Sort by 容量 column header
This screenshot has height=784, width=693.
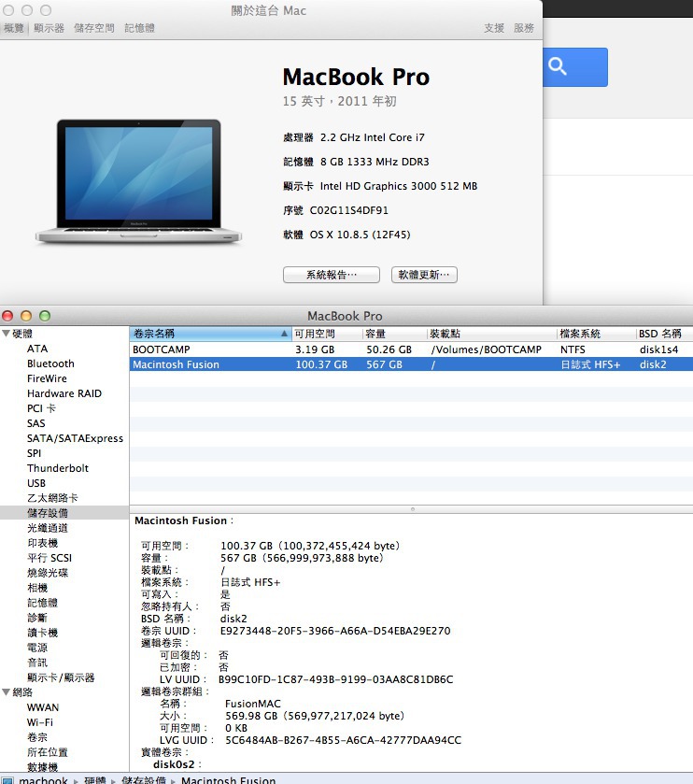394,334
